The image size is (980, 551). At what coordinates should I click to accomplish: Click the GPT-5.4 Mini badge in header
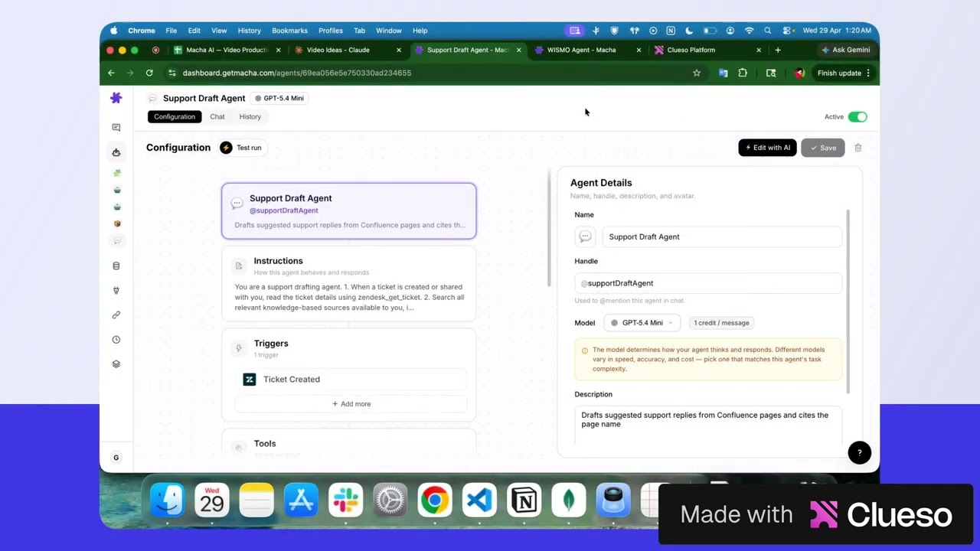(x=279, y=98)
